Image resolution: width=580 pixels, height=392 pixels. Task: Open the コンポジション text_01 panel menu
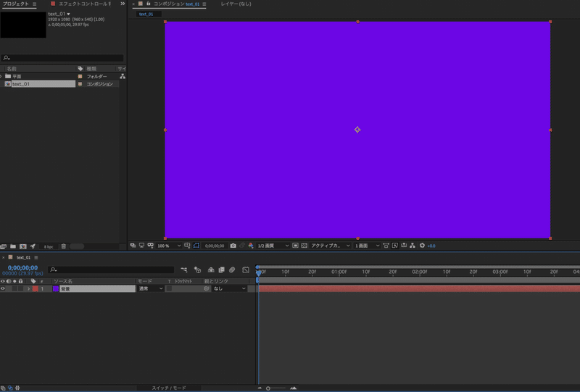point(204,4)
